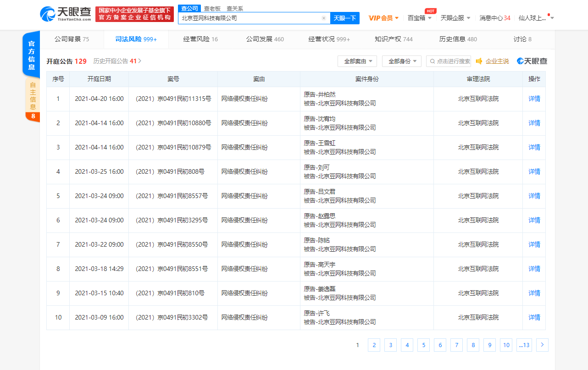Open the 全部身份 dropdown filter

pyautogui.click(x=402, y=61)
